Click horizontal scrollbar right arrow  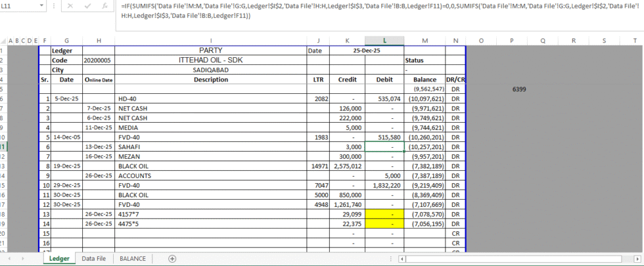click(638, 259)
